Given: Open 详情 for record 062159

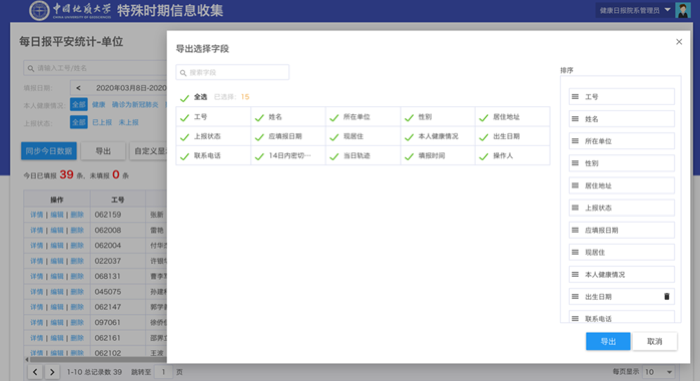Looking at the screenshot, I should [37, 215].
